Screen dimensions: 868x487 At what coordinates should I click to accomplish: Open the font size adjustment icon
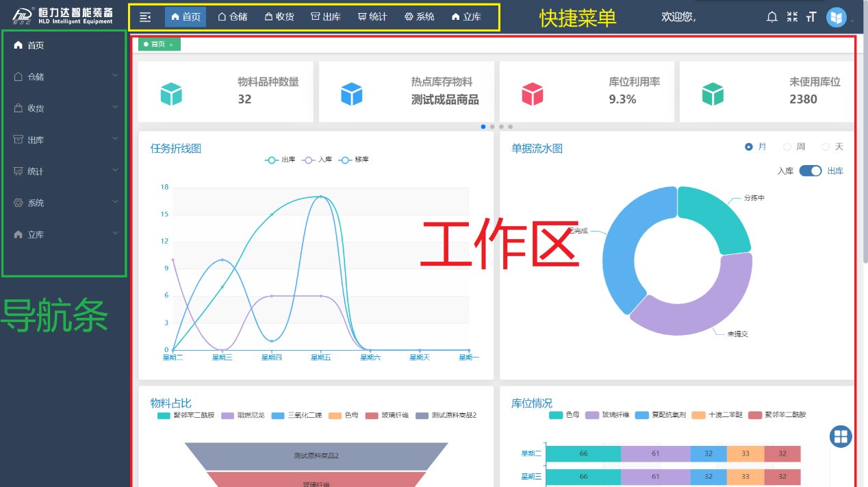click(811, 17)
